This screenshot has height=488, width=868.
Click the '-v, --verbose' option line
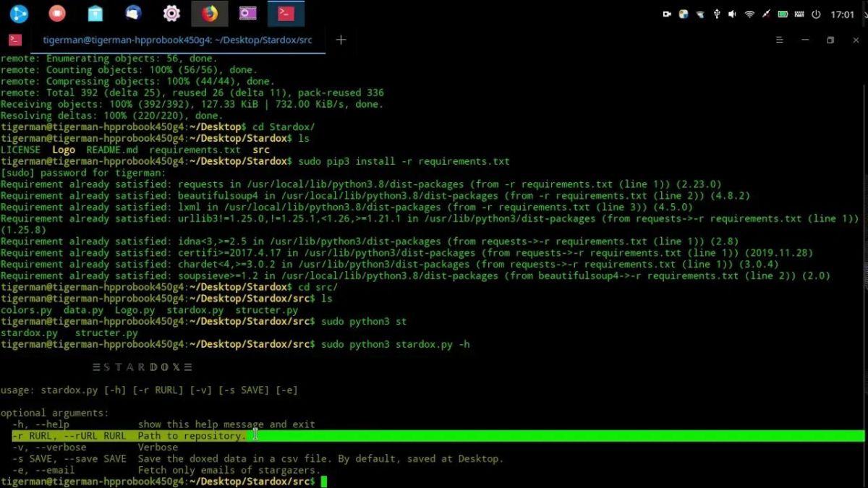click(x=96, y=448)
